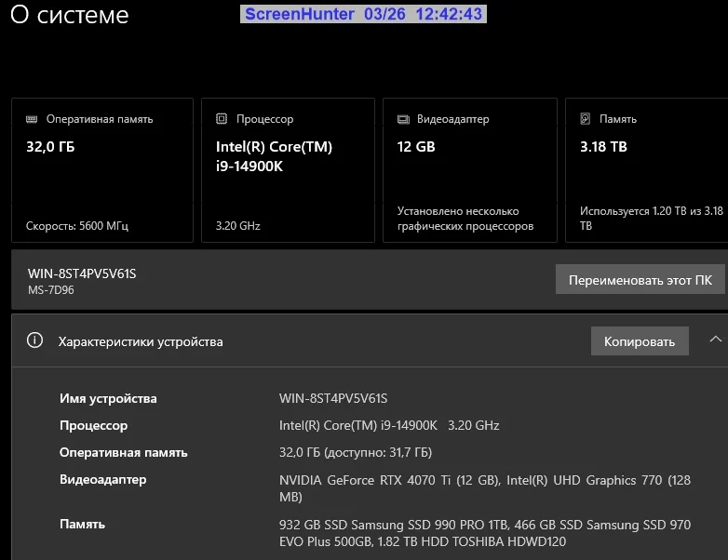728x560 pixels.
Task: Select the 32,0 ГБ value in the top RAM card
Action: click(49, 147)
